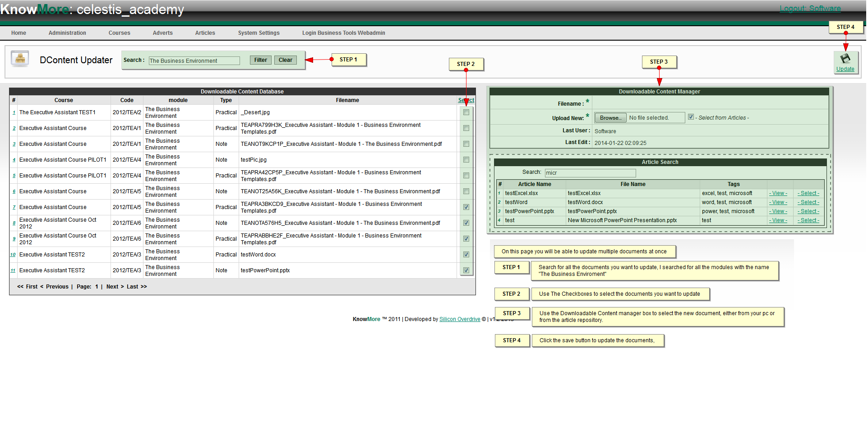This screenshot has height=447, width=868.
Task: Click the Code column header
Action: coord(127,100)
